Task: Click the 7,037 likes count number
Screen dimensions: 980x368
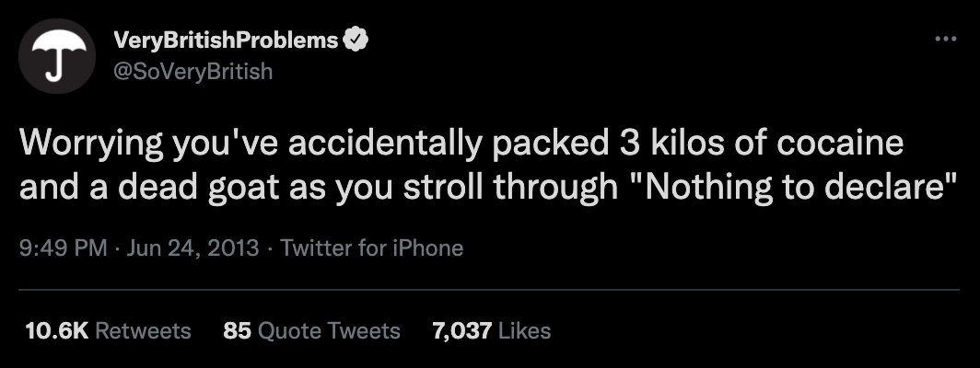Action: [461, 330]
